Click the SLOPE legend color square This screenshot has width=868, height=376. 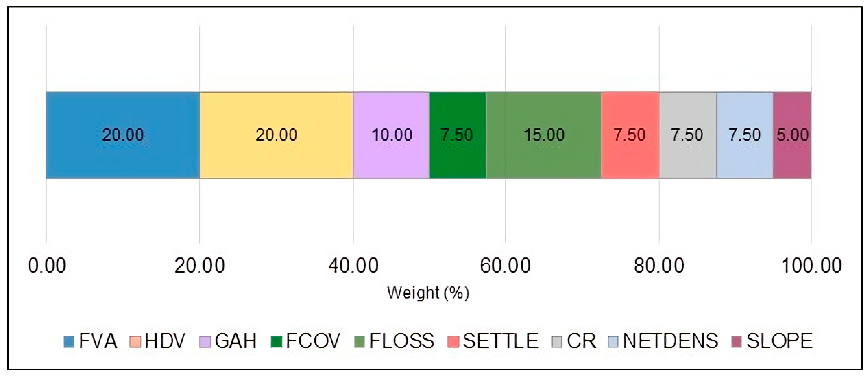[737, 342]
